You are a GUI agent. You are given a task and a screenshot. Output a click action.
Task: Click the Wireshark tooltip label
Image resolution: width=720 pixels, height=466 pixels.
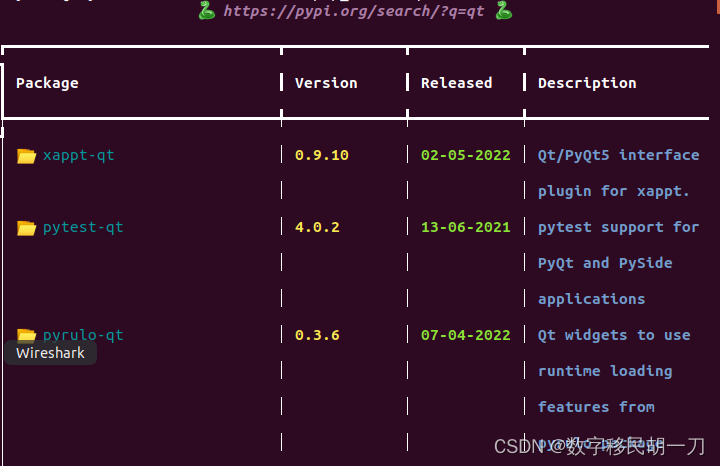click(51, 353)
